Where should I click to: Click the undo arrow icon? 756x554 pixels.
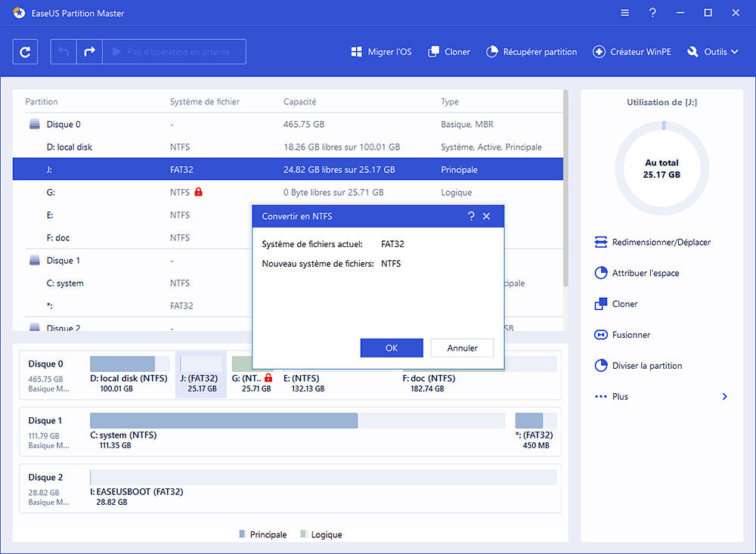pos(64,52)
